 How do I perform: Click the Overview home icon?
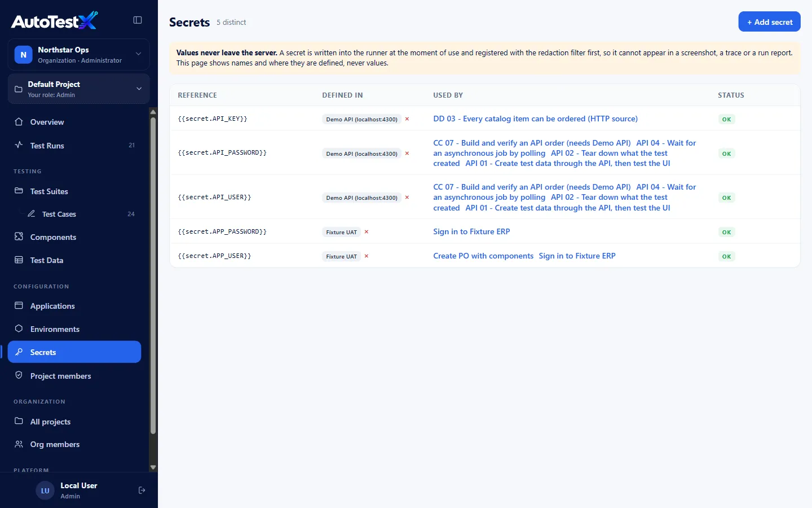pos(19,122)
